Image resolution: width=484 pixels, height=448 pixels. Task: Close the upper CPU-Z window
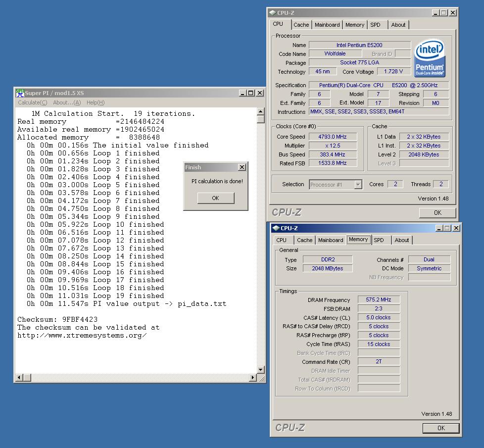(x=452, y=13)
